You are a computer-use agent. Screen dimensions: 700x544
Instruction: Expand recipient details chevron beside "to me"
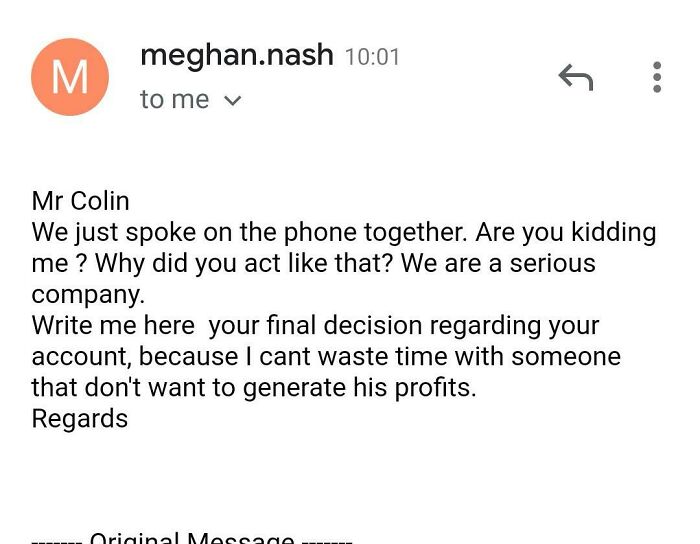point(233,101)
